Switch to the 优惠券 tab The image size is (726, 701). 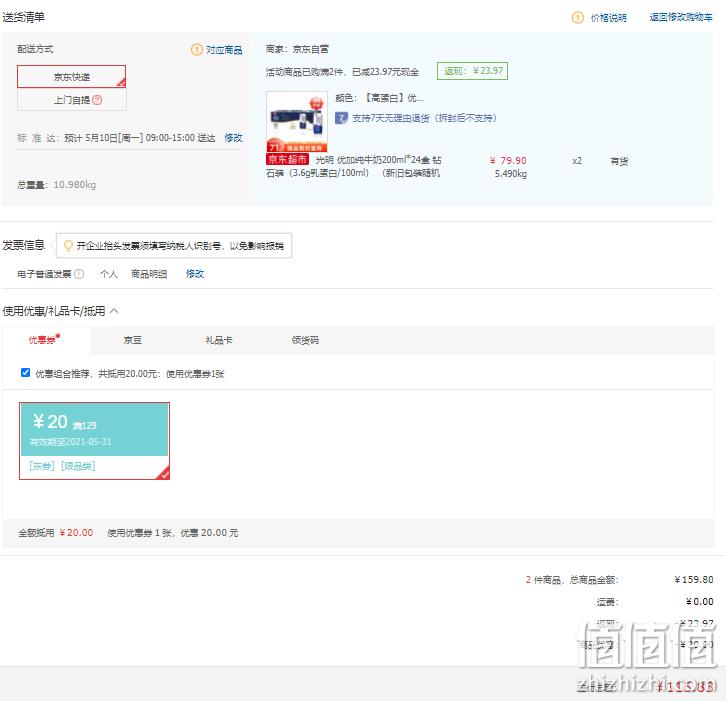coord(45,340)
